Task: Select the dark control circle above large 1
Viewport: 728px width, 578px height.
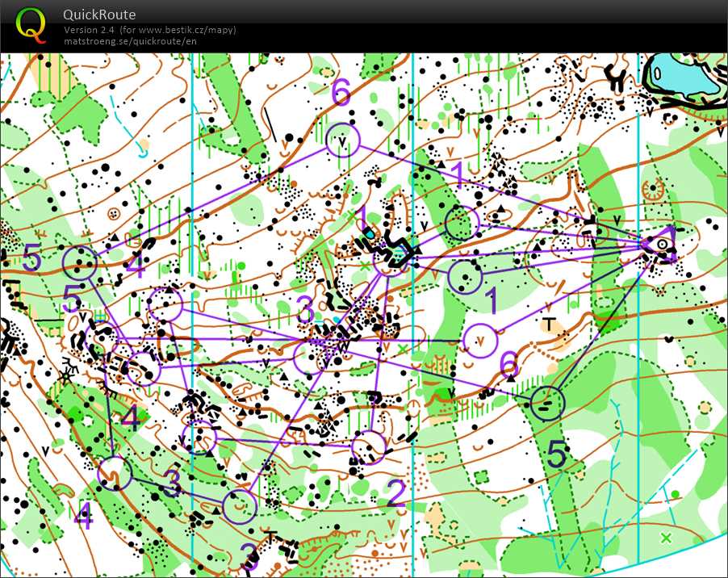Action: click(467, 276)
